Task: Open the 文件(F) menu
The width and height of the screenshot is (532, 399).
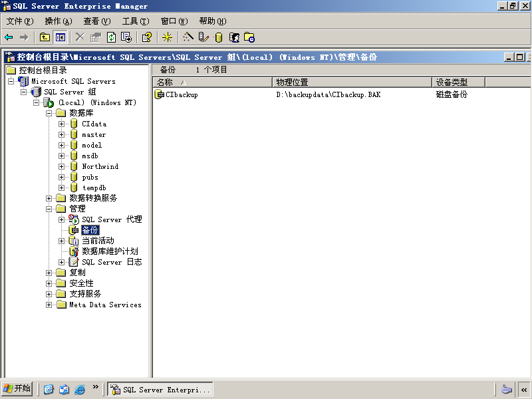Action: tap(20, 21)
